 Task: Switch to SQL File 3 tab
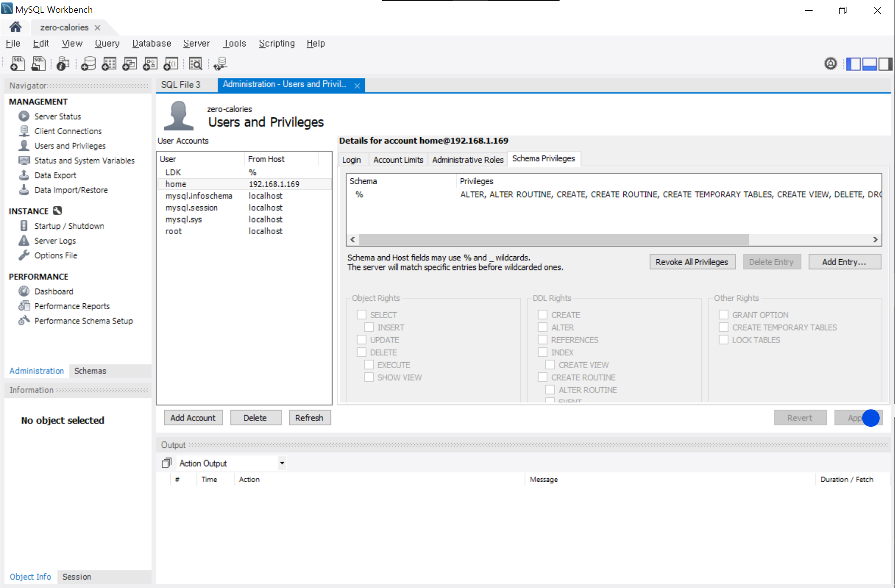[181, 85]
